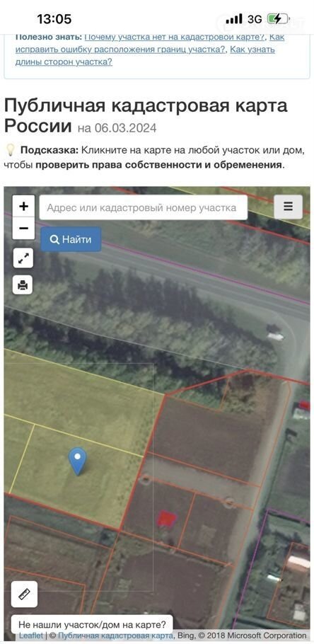Activate the ruler measurement tool

[24, 594]
